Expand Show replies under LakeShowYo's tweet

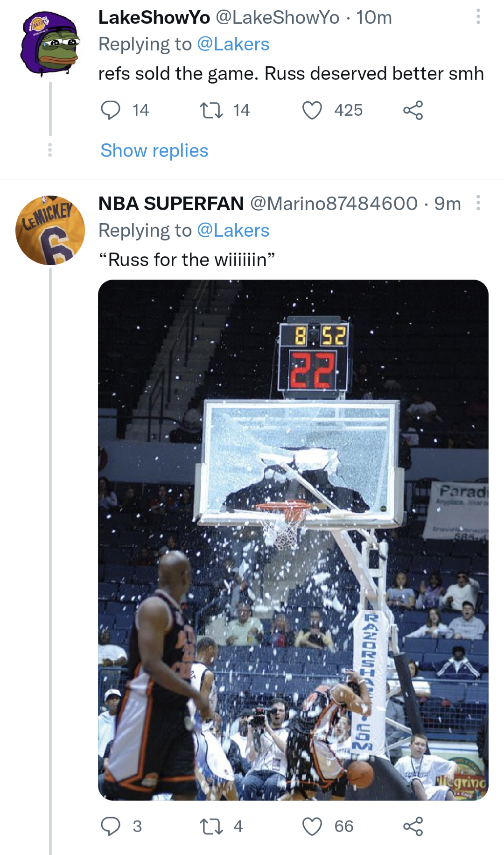[x=154, y=151]
